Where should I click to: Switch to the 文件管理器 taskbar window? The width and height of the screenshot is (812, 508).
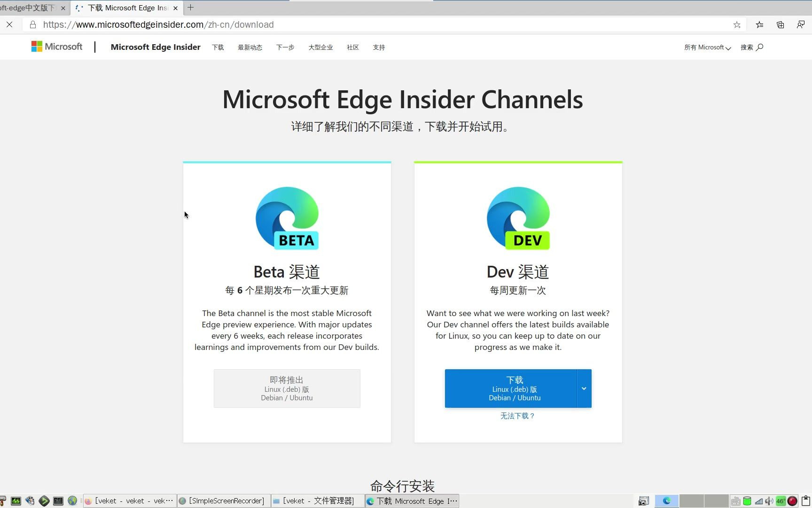pyautogui.click(x=318, y=501)
